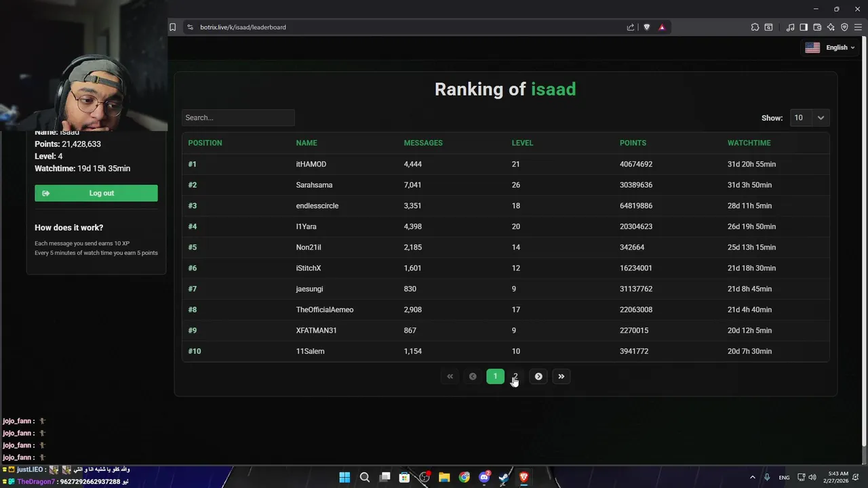Viewport: 868px width, 488px height.
Task: Click ENG input language indicator
Action: [x=784, y=478]
